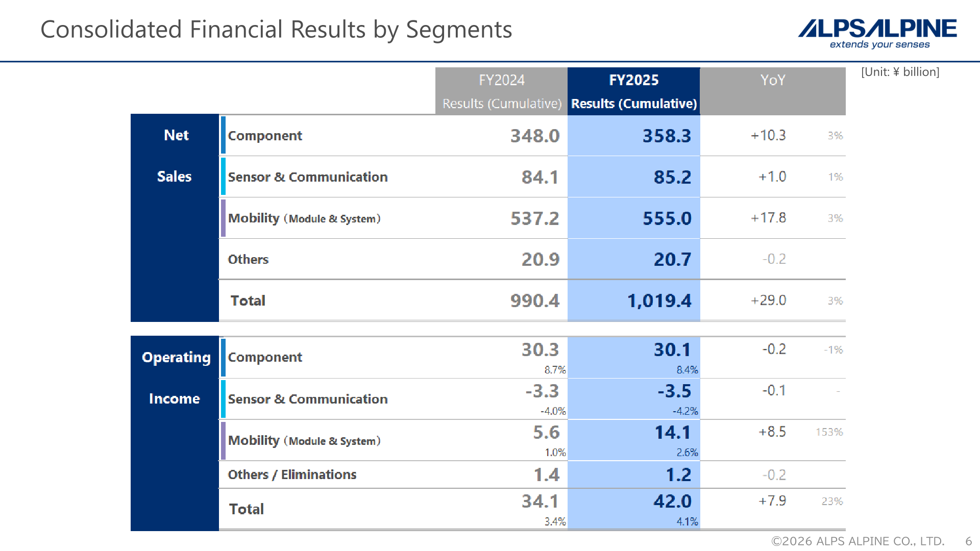This screenshot has width=980, height=551.
Task: Select FY2025 Others / Eliminations value 1.2
Action: point(679,474)
